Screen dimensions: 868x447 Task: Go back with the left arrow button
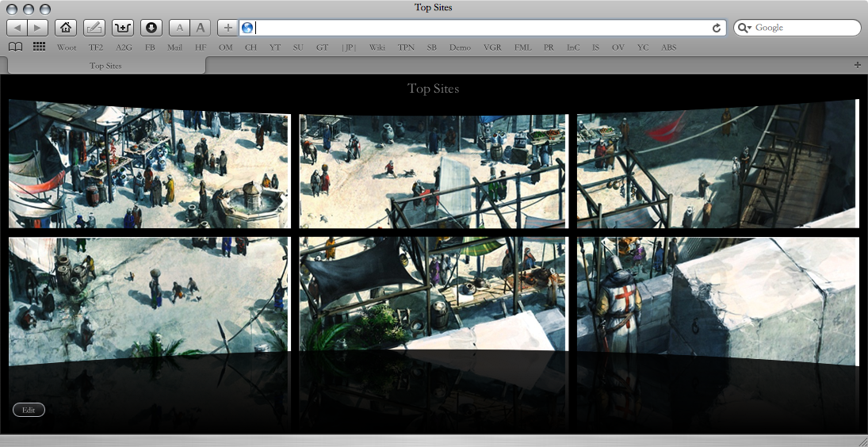17,28
